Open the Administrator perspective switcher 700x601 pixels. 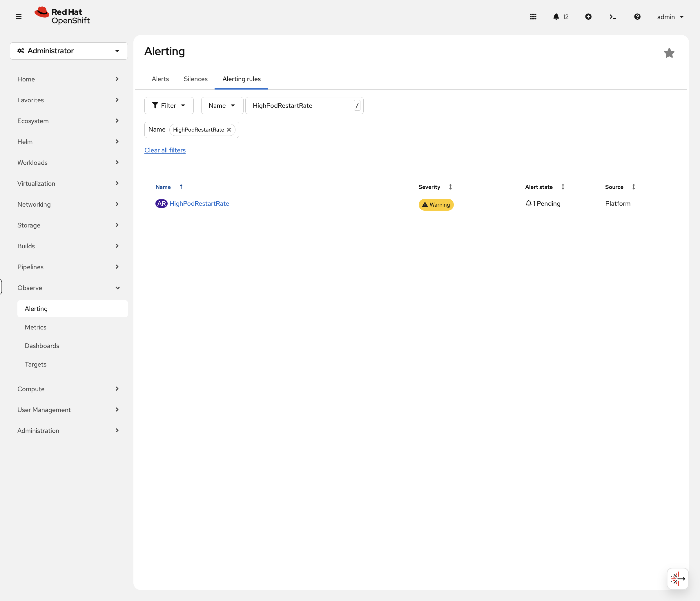tap(69, 51)
